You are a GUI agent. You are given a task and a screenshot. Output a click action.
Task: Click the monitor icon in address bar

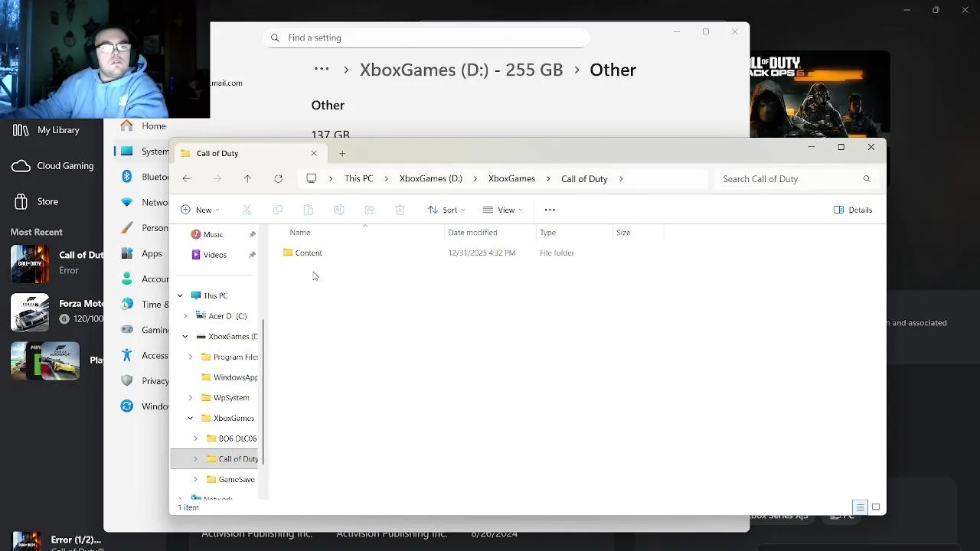[311, 179]
